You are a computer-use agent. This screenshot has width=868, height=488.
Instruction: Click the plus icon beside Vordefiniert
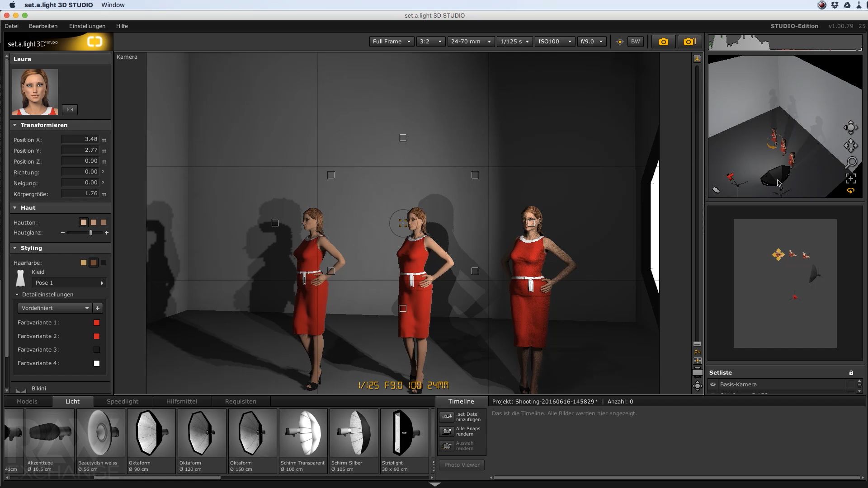pyautogui.click(x=98, y=308)
